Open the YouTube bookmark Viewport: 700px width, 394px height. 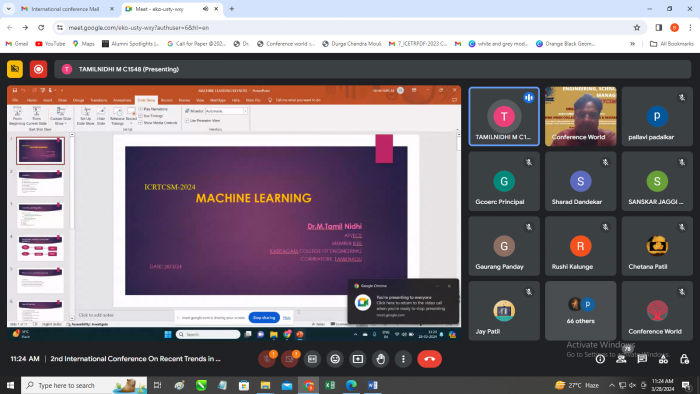50,44
